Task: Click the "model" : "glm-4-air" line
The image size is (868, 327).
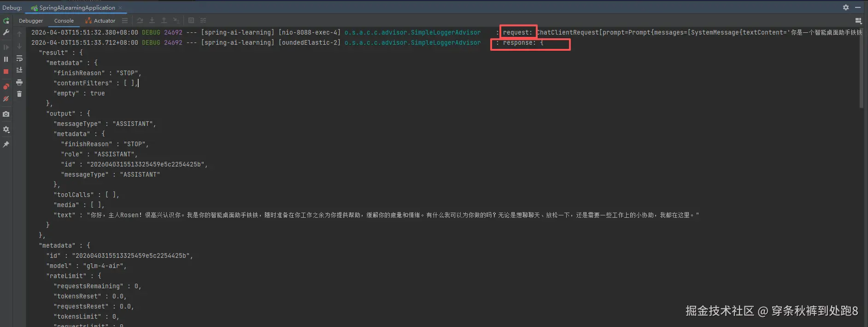Action: coord(86,266)
